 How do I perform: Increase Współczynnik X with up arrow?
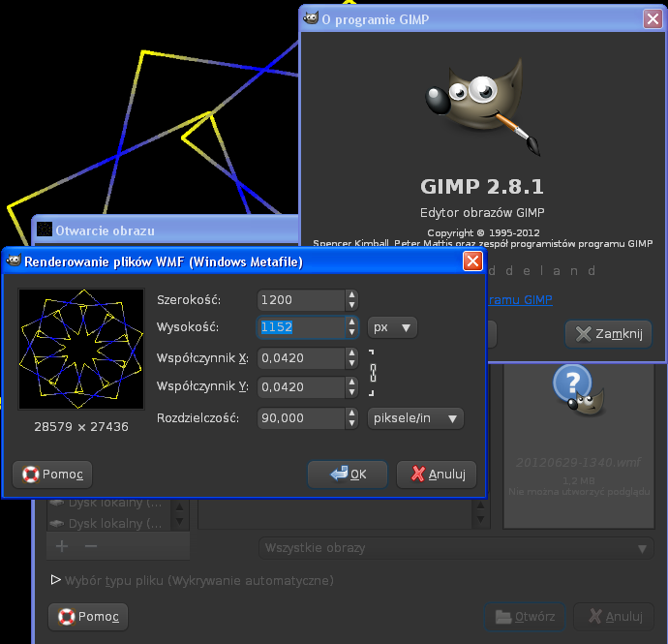pos(351,353)
